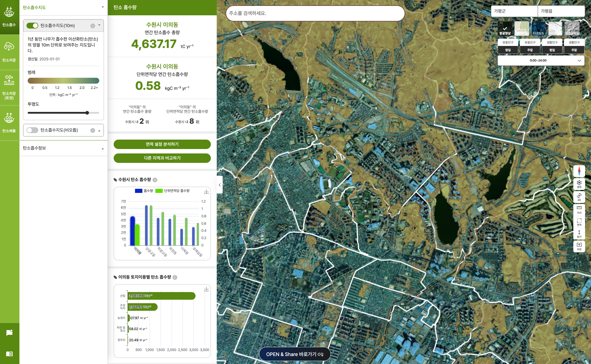This screenshot has height=364, width=591.
Task: Select the 높이 height measure tool
Action: (x=579, y=234)
